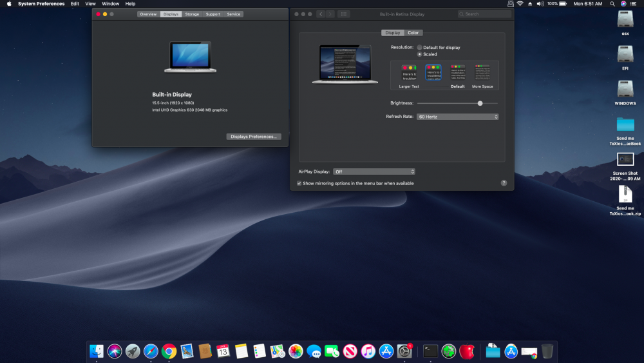Go back with the toolbar back arrow
This screenshot has width=644, height=363.
point(321,14)
